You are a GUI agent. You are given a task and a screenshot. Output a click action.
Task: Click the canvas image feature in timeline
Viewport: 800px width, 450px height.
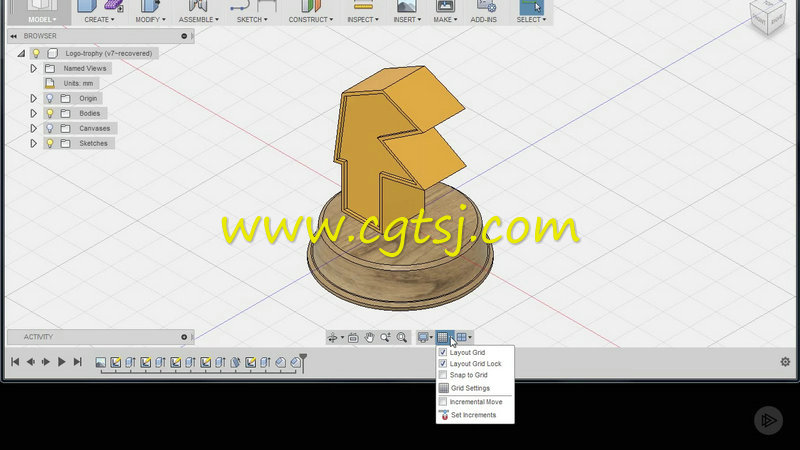(x=101, y=362)
